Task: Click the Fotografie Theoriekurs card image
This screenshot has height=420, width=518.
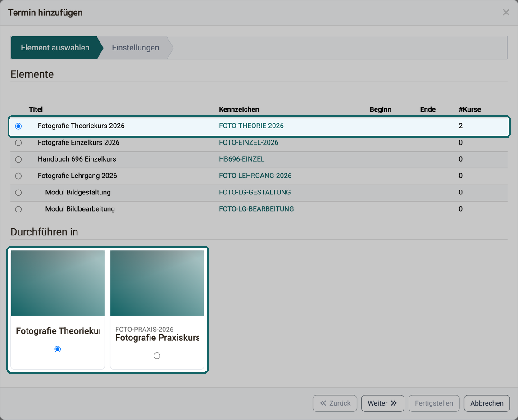Action: point(58,283)
